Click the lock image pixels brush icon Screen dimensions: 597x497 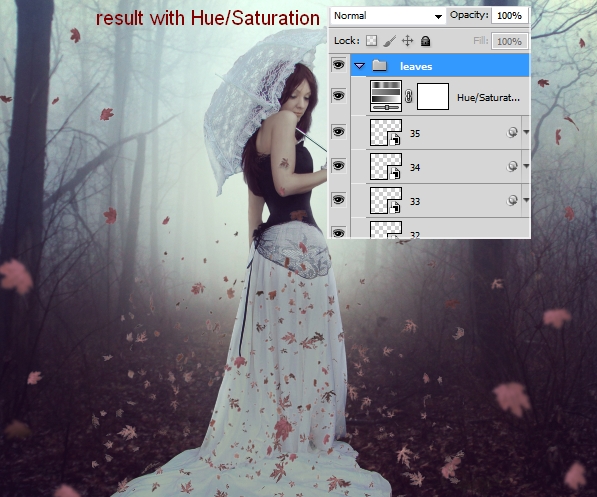(x=389, y=41)
